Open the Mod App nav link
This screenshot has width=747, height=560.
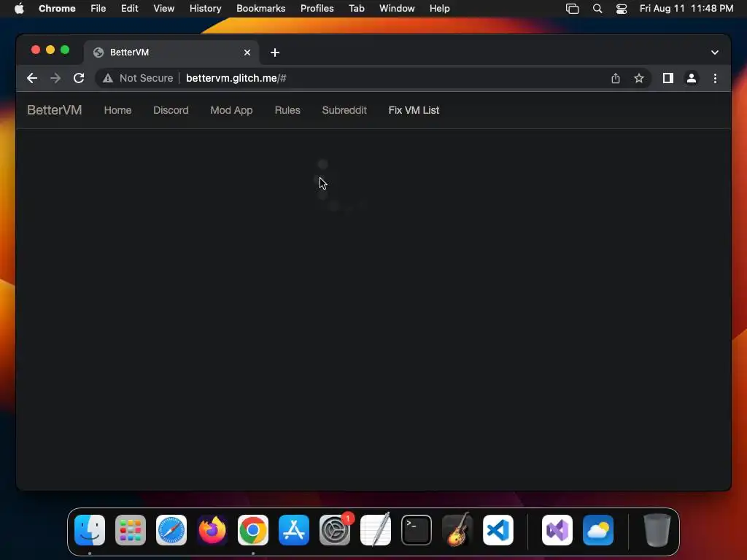pos(231,110)
